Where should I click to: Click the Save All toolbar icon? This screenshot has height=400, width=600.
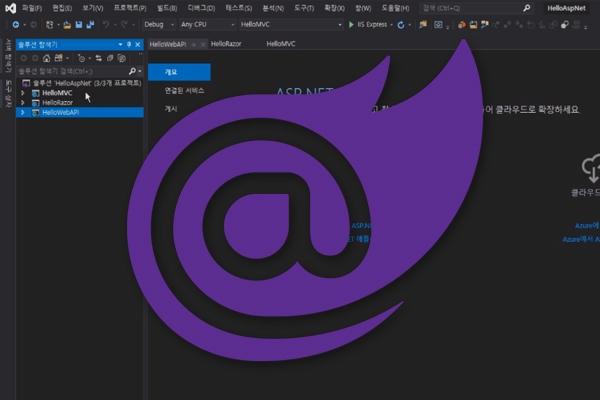[90, 24]
